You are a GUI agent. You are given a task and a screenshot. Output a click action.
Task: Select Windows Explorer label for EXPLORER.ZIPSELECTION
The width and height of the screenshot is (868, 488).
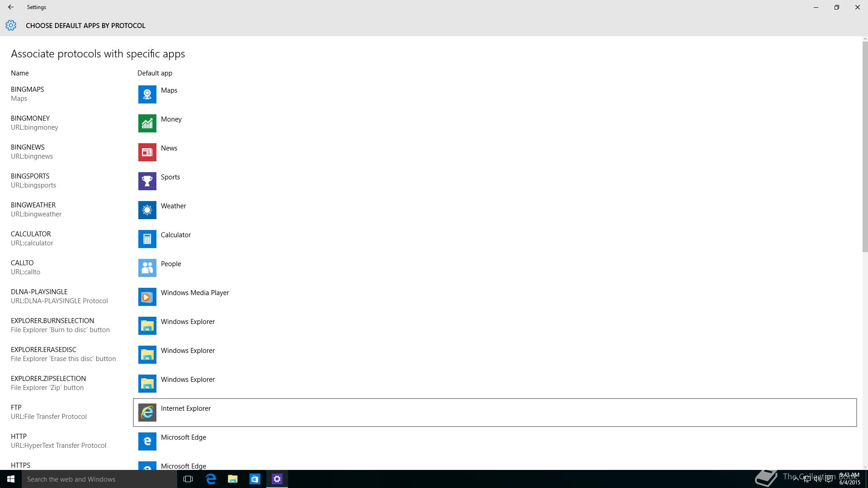(x=188, y=380)
